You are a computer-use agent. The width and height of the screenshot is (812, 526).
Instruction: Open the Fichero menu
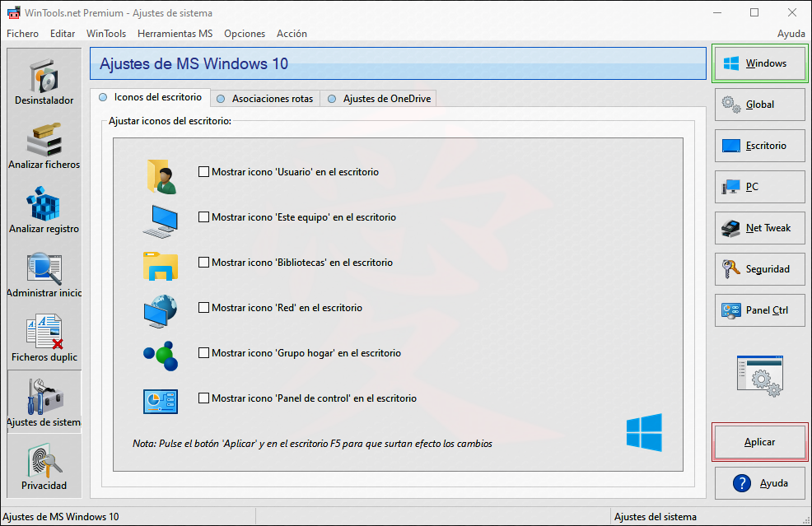point(22,34)
